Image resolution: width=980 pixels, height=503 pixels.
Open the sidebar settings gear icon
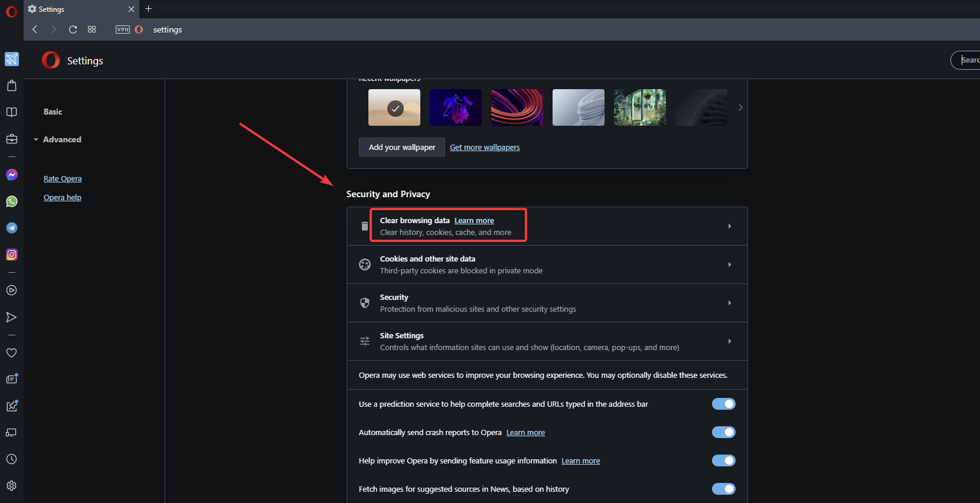click(x=12, y=486)
